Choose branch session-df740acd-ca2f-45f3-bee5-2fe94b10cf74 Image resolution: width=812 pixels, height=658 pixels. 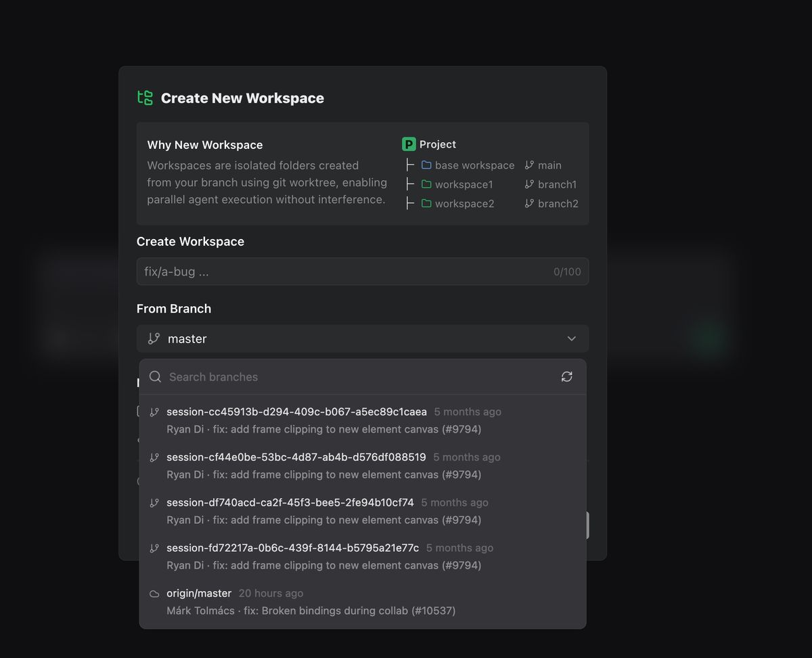[x=363, y=511]
